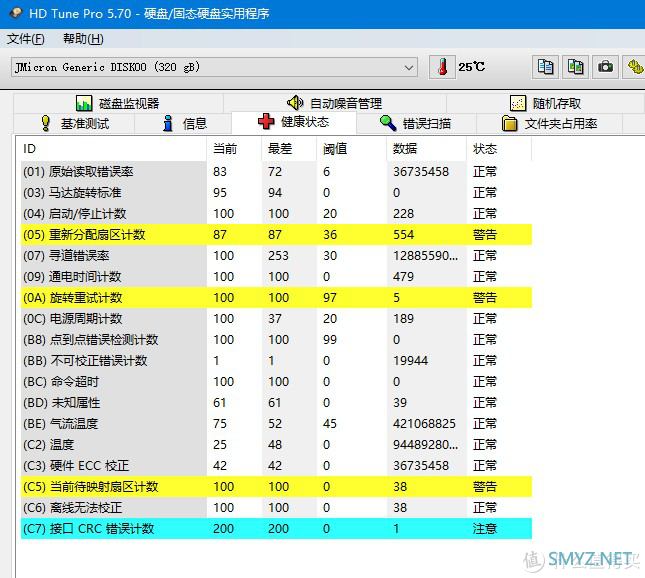
Task: Select the (BB) 不可校正错误计数 row
Action: 276,360
